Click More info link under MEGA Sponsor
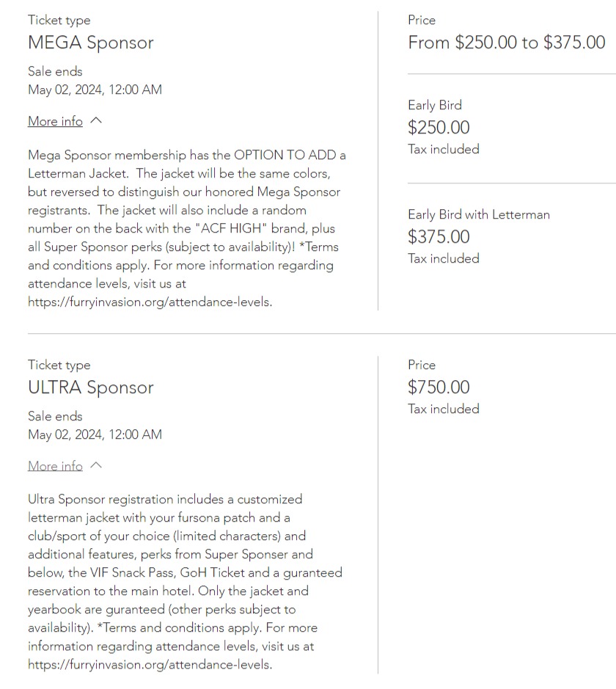Screen dimensions: 616x689 point(55,122)
